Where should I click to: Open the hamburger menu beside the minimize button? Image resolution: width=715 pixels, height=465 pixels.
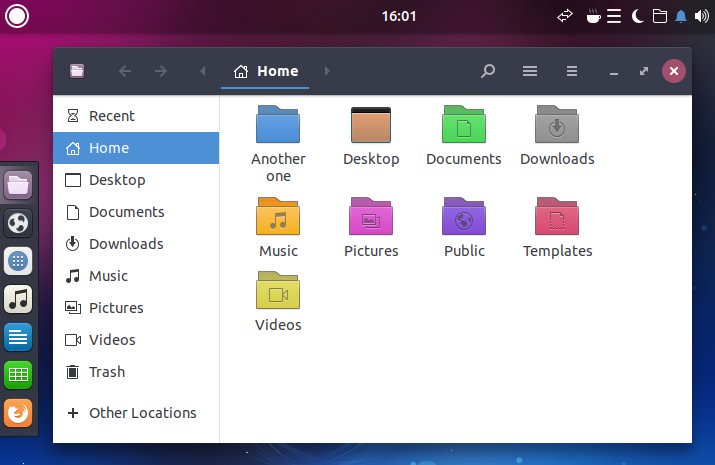572,71
